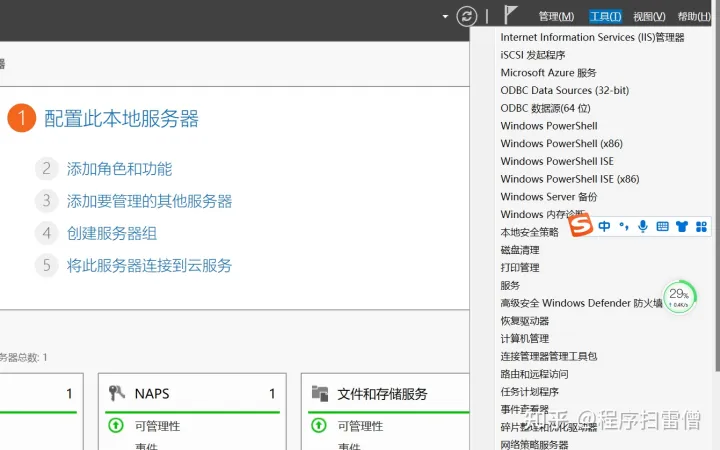Click 创建服务器组 link

pyautogui.click(x=112, y=233)
